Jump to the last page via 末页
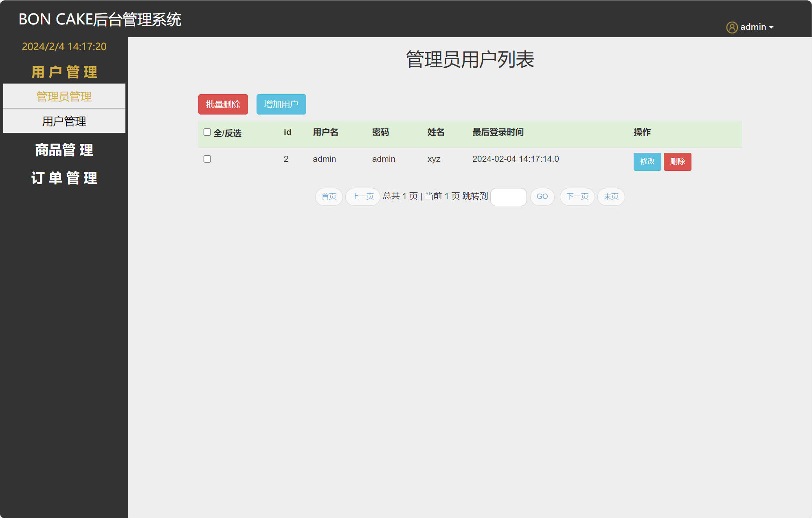 (x=611, y=197)
